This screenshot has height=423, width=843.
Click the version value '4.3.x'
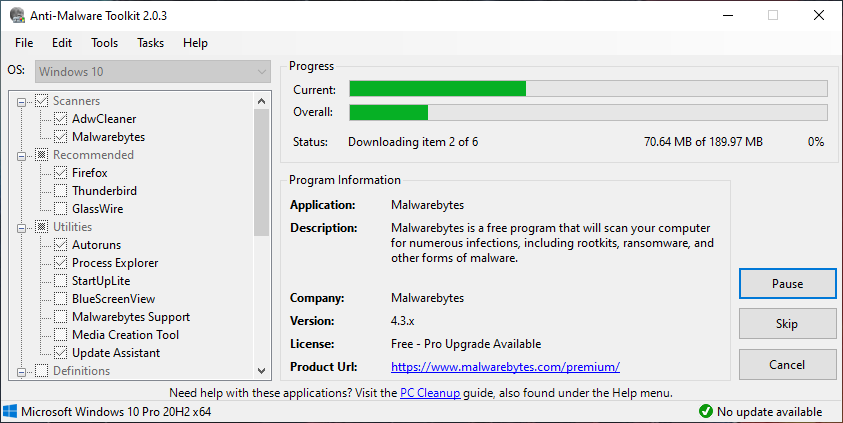pyautogui.click(x=402, y=321)
